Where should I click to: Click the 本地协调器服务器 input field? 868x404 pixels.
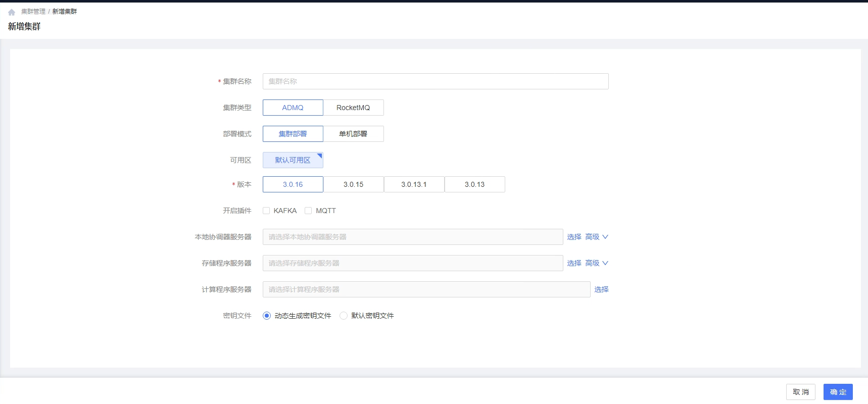[413, 237]
